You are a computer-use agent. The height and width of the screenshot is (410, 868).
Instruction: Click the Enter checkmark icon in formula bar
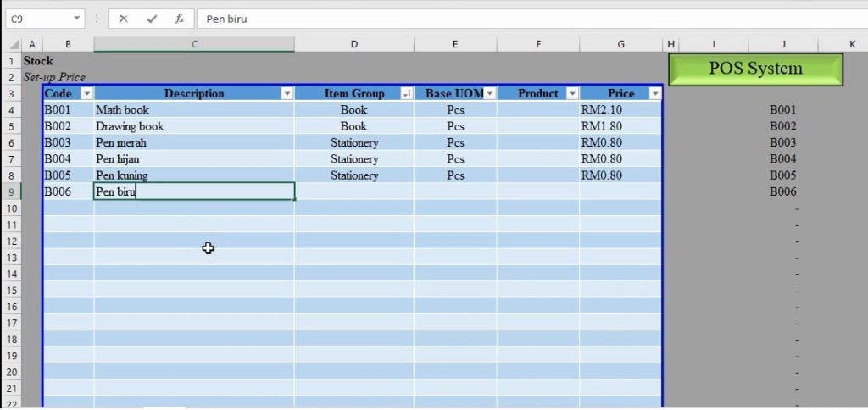pos(151,18)
